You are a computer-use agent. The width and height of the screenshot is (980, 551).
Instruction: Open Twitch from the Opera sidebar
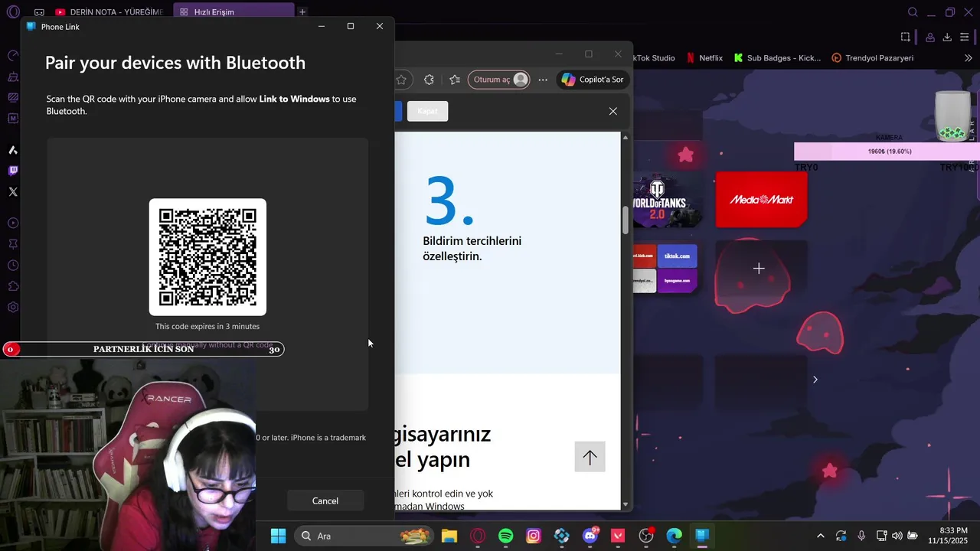point(13,171)
